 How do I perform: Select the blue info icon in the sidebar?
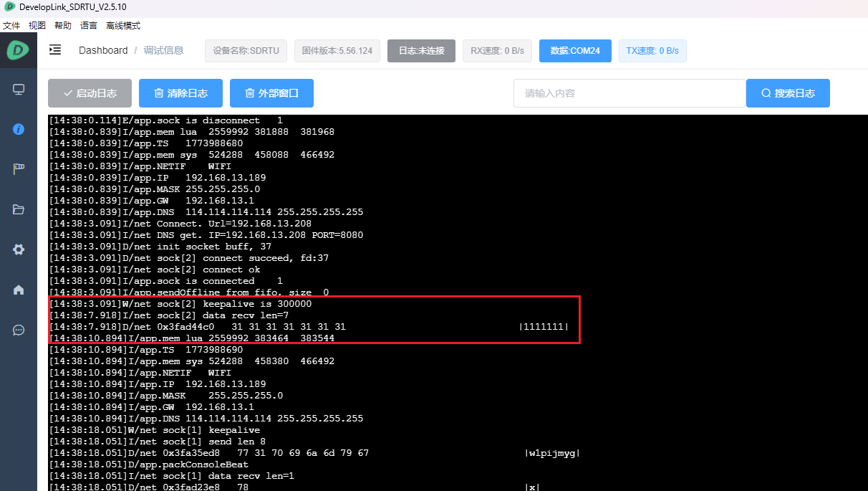click(x=19, y=129)
